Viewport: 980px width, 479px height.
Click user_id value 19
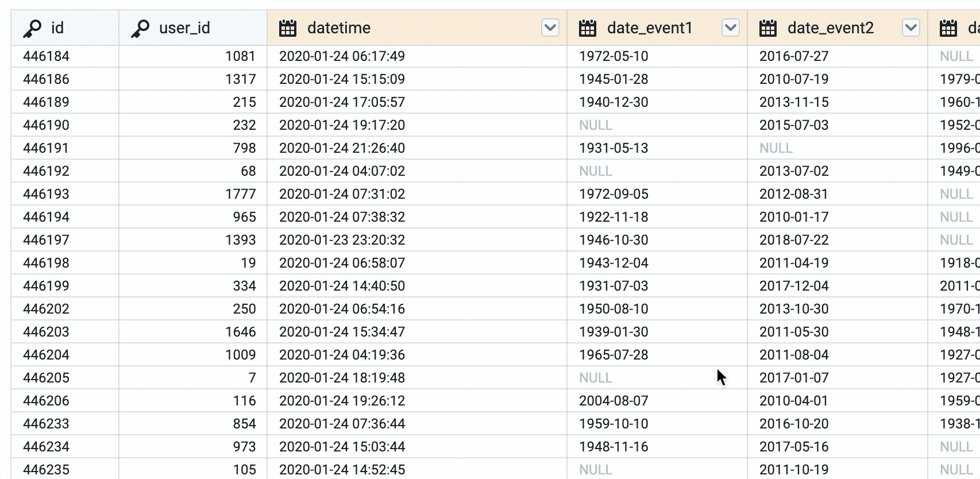point(248,263)
